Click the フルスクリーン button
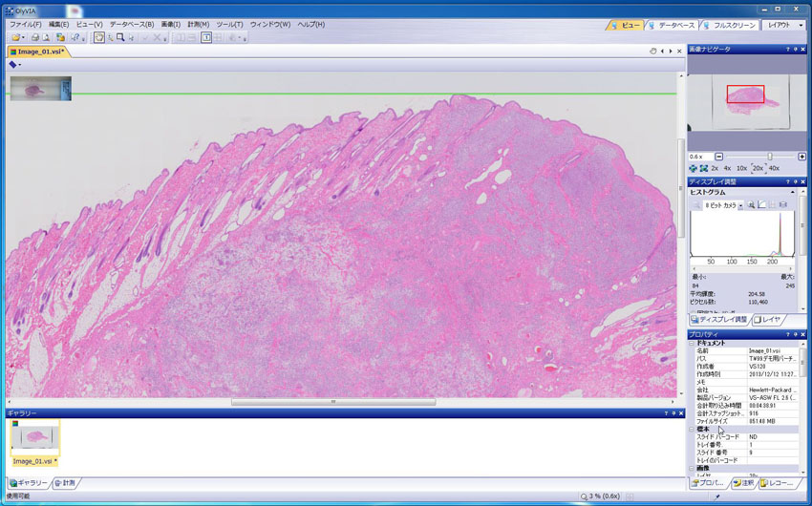 (731, 25)
